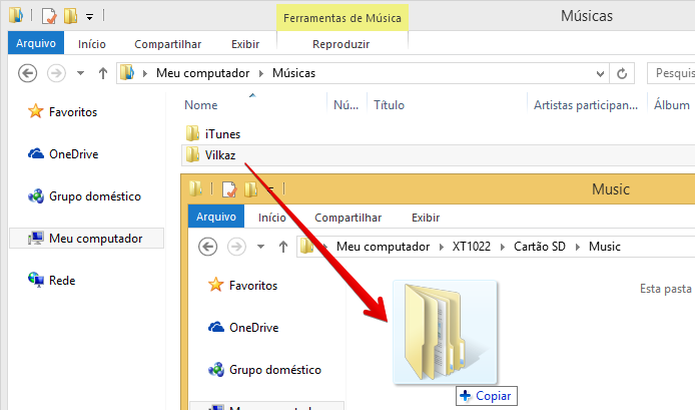The width and height of the screenshot is (695, 410).
Task: Click Músicas in the address bar
Action: pos(293,73)
